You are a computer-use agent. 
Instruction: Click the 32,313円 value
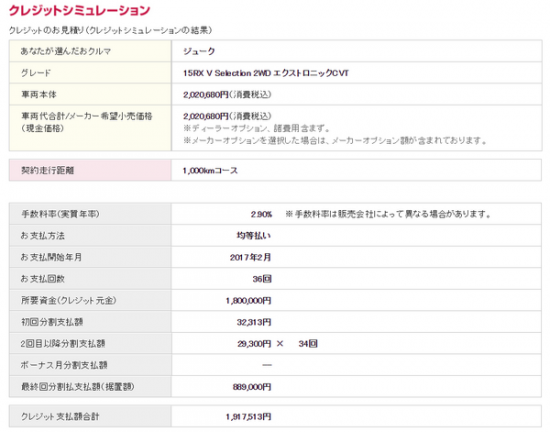(x=254, y=322)
